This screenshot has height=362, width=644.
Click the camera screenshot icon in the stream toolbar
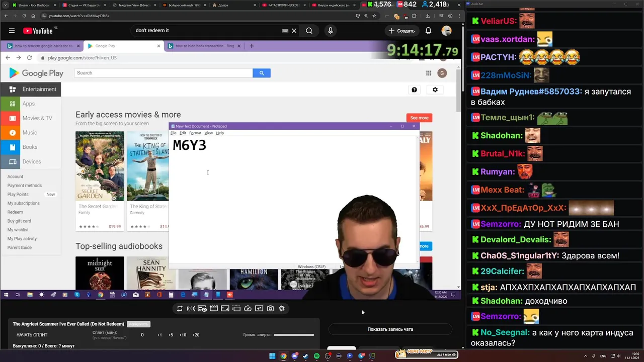tap(271, 309)
